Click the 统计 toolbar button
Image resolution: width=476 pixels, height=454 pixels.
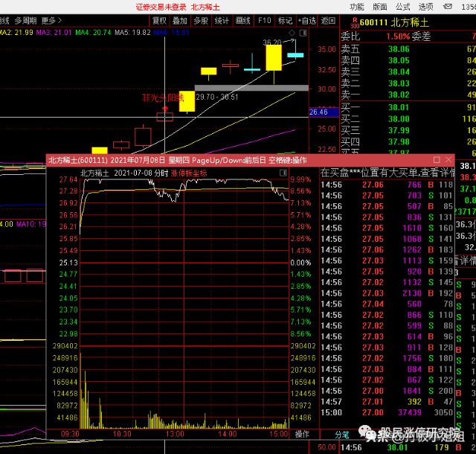pos(222,21)
